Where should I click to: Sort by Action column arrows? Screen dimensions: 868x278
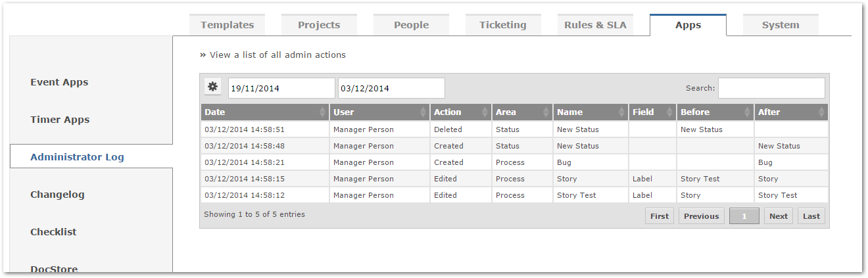click(x=485, y=112)
